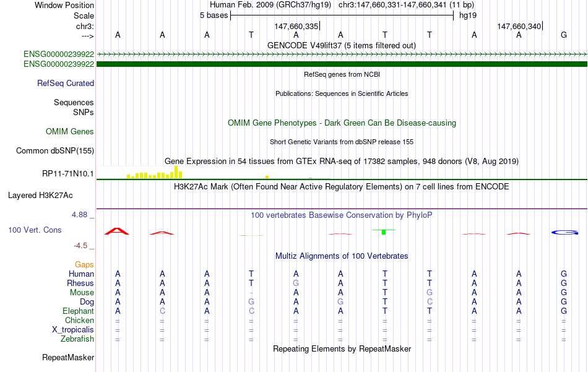Click the OMIM Genes track label

[70, 132]
